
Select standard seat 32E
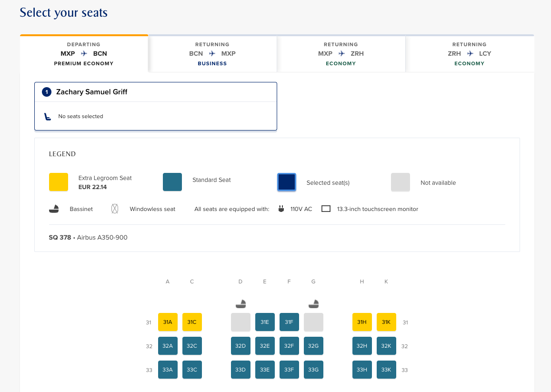click(x=265, y=346)
